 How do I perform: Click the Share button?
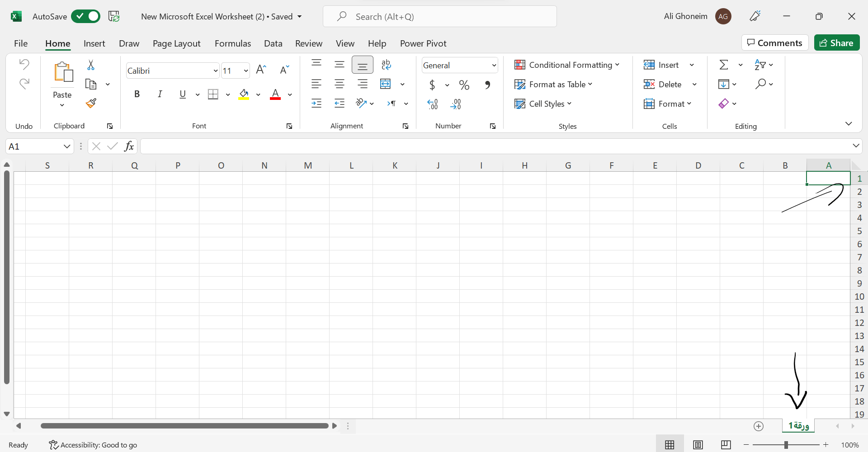[x=837, y=42]
